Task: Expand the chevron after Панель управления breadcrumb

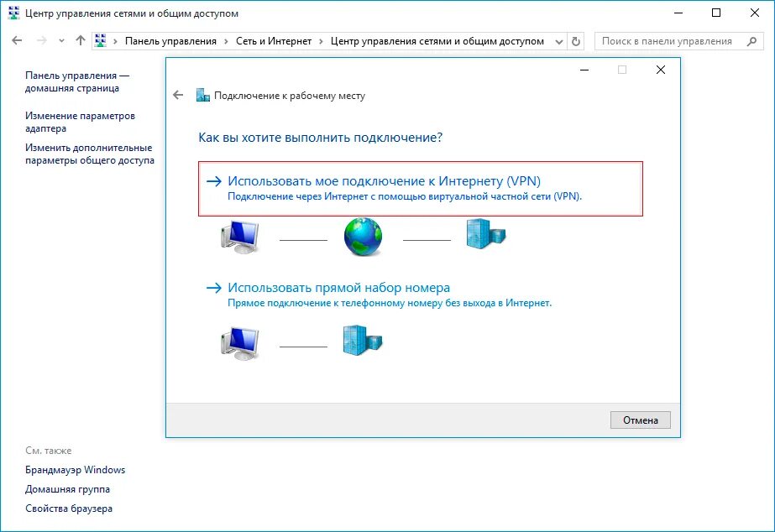Action: point(226,41)
